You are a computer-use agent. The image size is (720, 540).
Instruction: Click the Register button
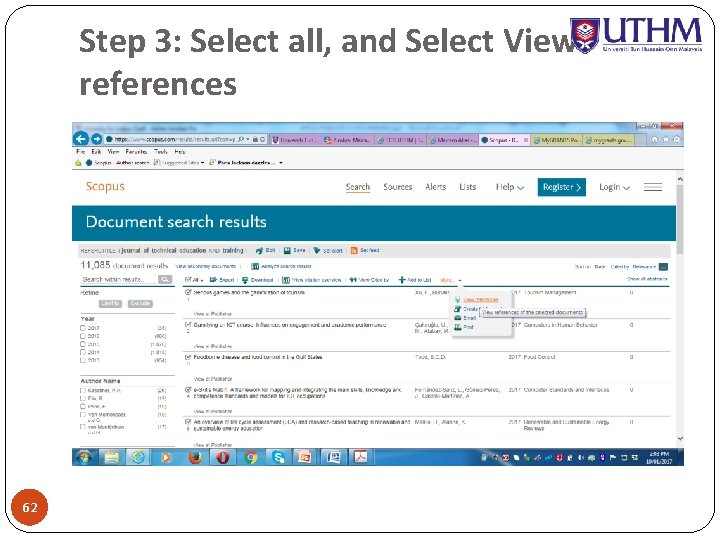[x=562, y=187]
